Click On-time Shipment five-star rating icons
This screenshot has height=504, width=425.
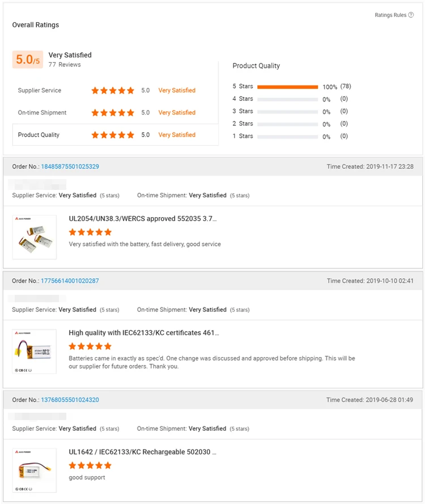click(x=113, y=113)
